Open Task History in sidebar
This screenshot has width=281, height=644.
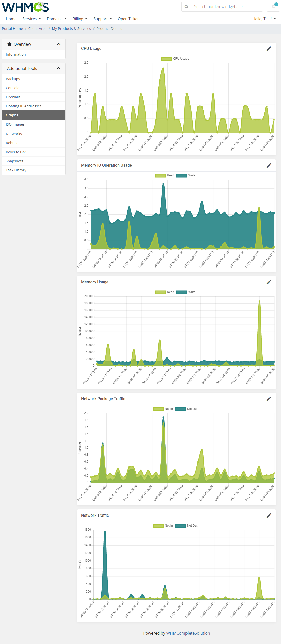[34, 170]
